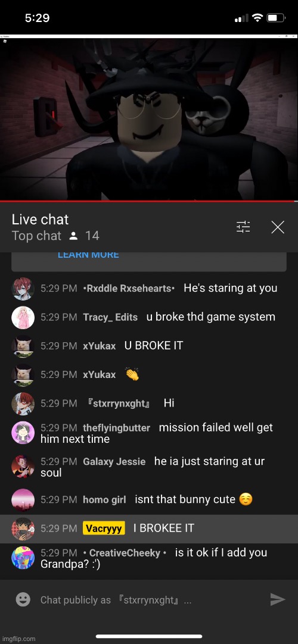The image size is (298, 644).
Task: Tap the video player showing Roblox character
Action: point(149,118)
